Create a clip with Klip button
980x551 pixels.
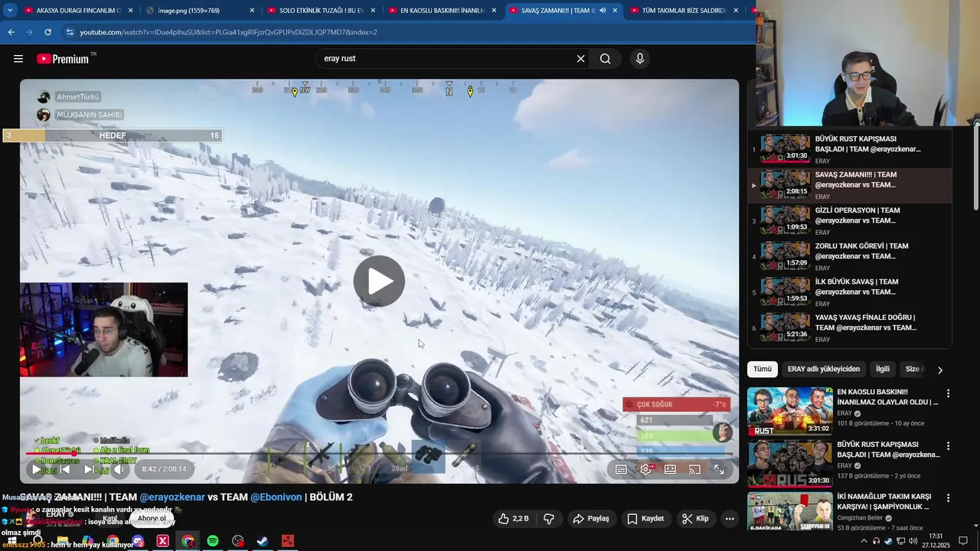point(695,518)
